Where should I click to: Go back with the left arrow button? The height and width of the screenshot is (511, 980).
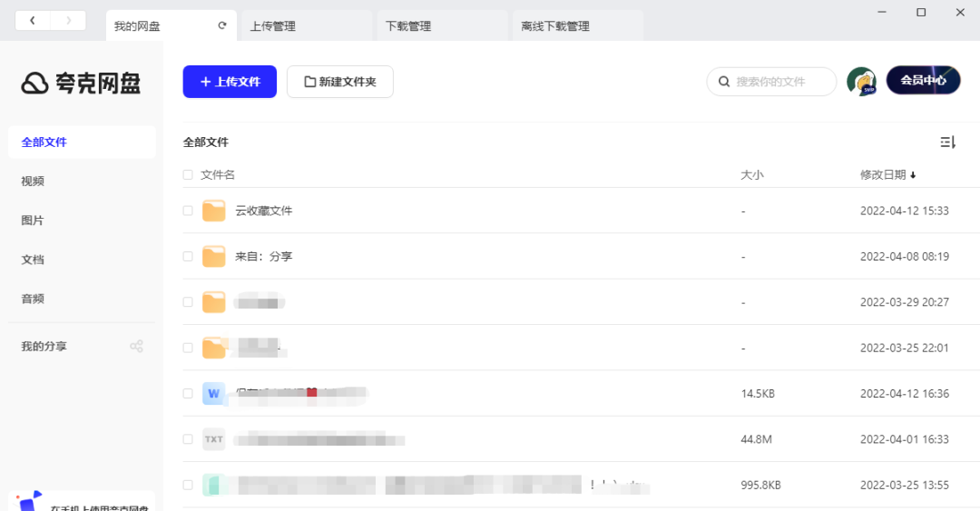(x=33, y=21)
